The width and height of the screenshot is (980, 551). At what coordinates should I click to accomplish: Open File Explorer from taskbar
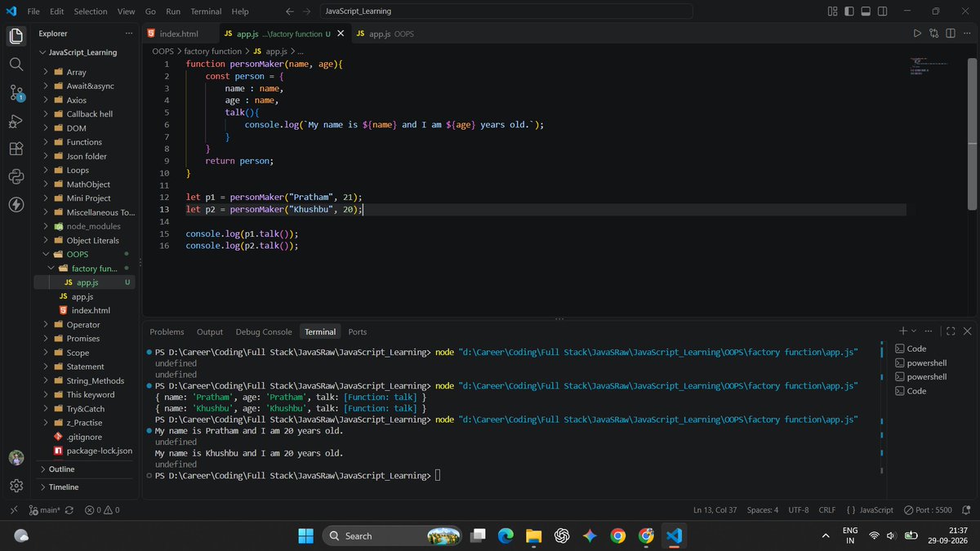(x=533, y=535)
